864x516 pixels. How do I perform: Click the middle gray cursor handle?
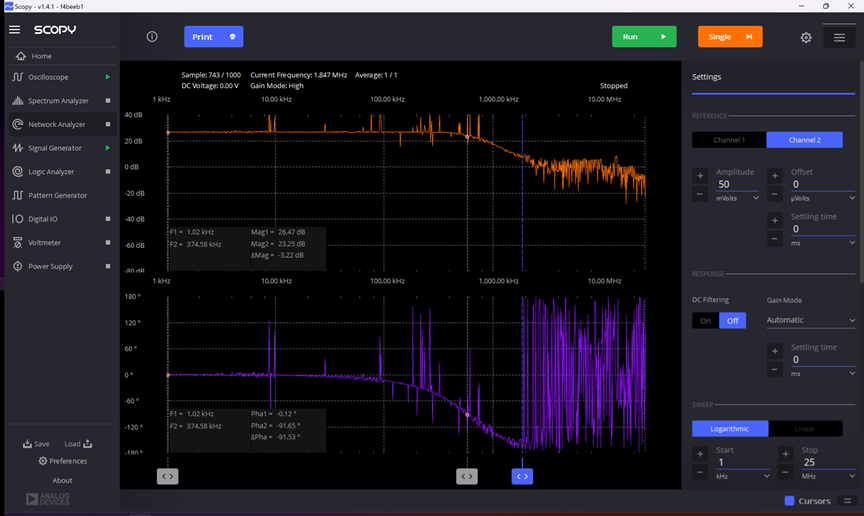pos(467,476)
